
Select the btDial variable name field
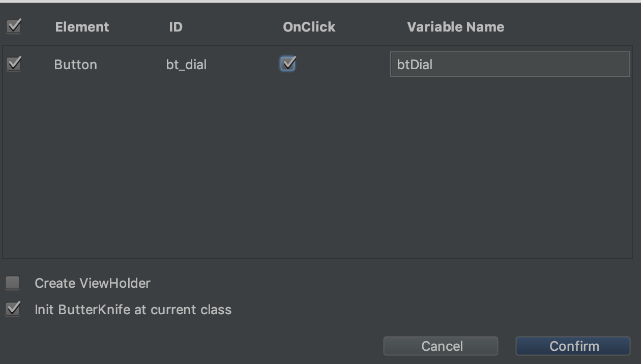pyautogui.click(x=509, y=64)
